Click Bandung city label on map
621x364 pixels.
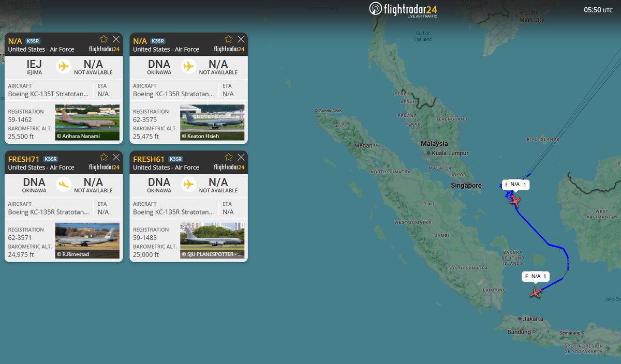[519, 332]
